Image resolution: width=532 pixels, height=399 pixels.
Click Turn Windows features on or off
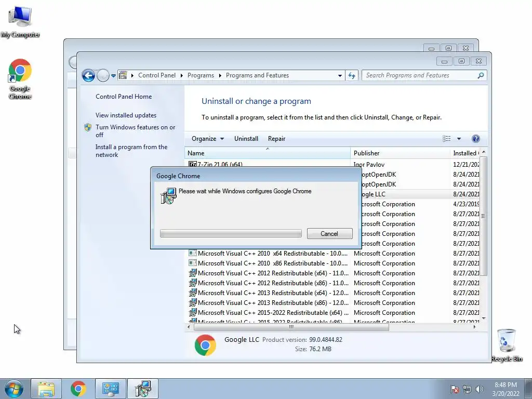point(135,131)
